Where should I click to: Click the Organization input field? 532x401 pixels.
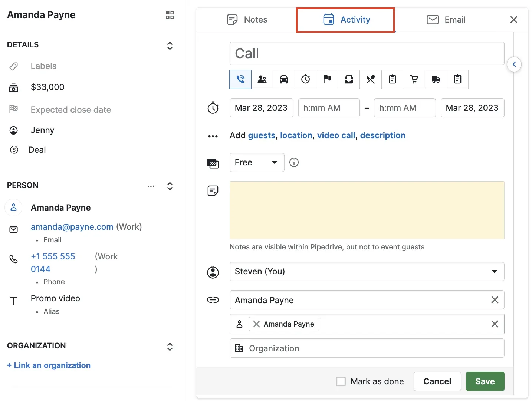(x=367, y=348)
